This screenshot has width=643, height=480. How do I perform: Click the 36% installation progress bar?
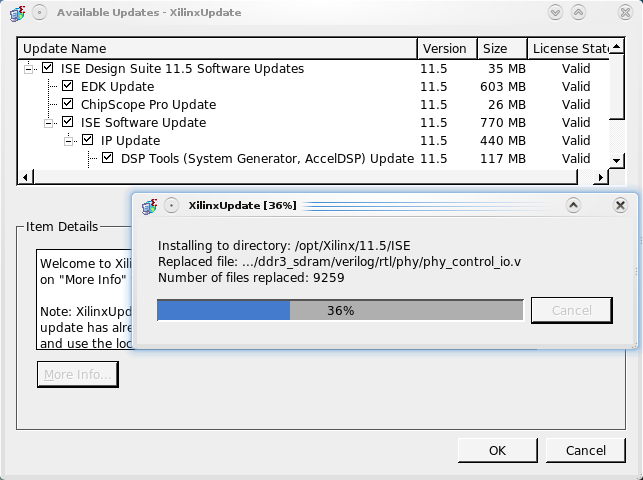[x=340, y=310]
